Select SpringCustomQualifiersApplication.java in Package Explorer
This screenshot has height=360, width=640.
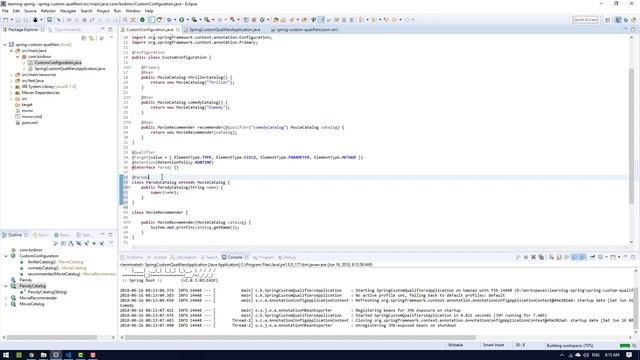pyautogui.click(x=69, y=69)
